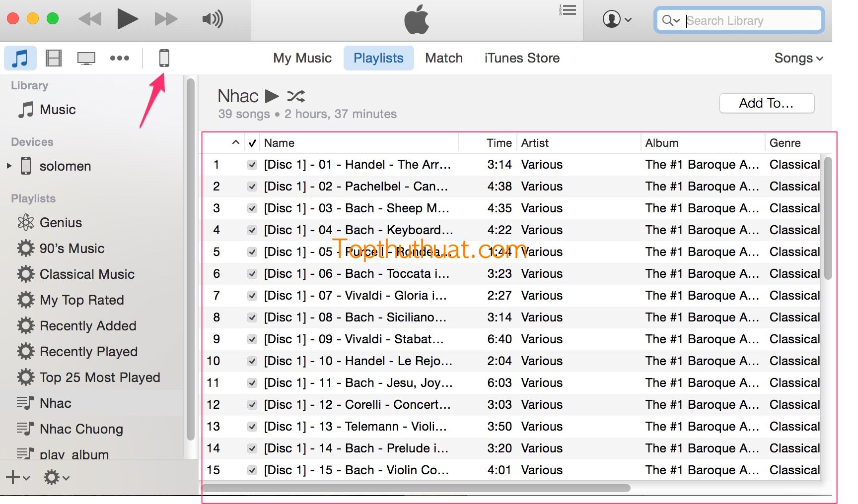
Task: Switch to TV Shows monitor icon
Action: [86, 58]
